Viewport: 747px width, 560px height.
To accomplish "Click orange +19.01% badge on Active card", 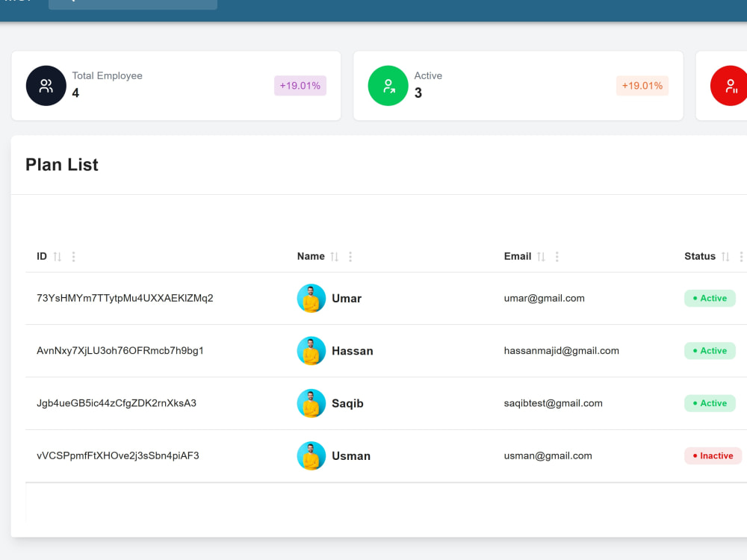I will [x=642, y=86].
